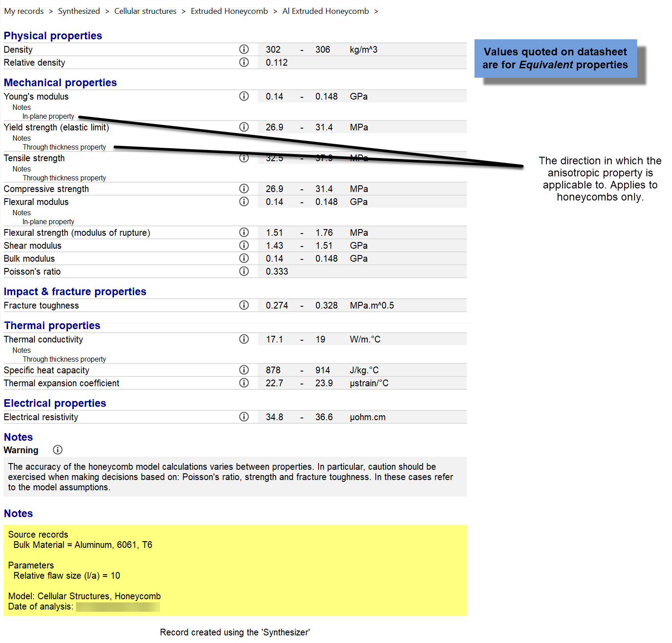
Task: Select the kg/m^3 density unit
Action: coord(364,50)
